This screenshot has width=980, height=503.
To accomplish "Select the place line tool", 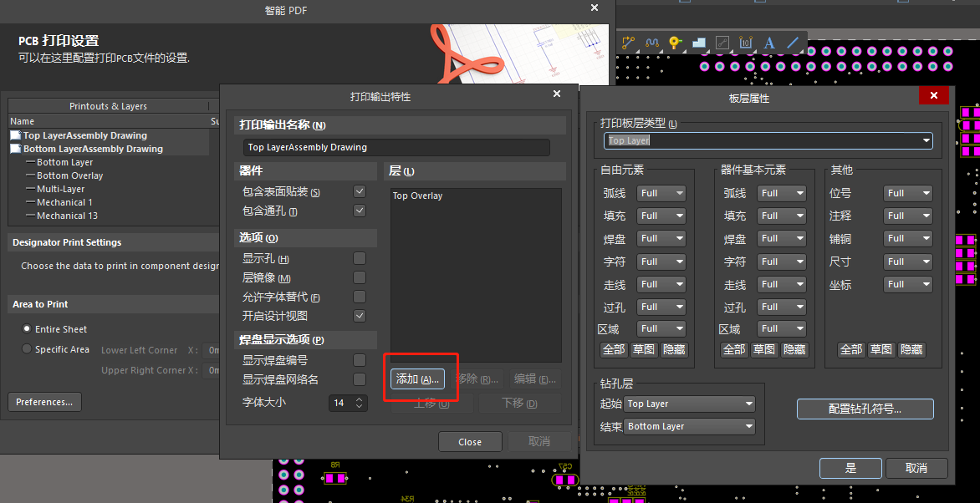I will click(x=793, y=43).
